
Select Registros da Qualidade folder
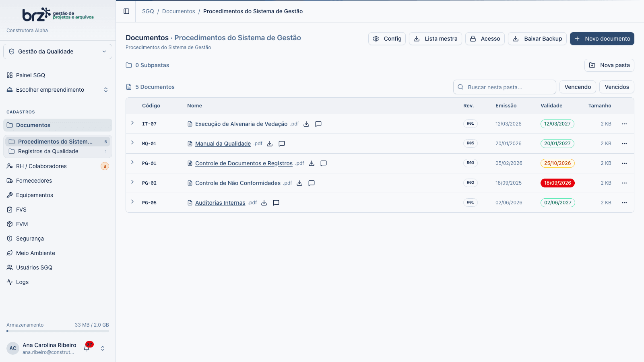tap(58, 151)
